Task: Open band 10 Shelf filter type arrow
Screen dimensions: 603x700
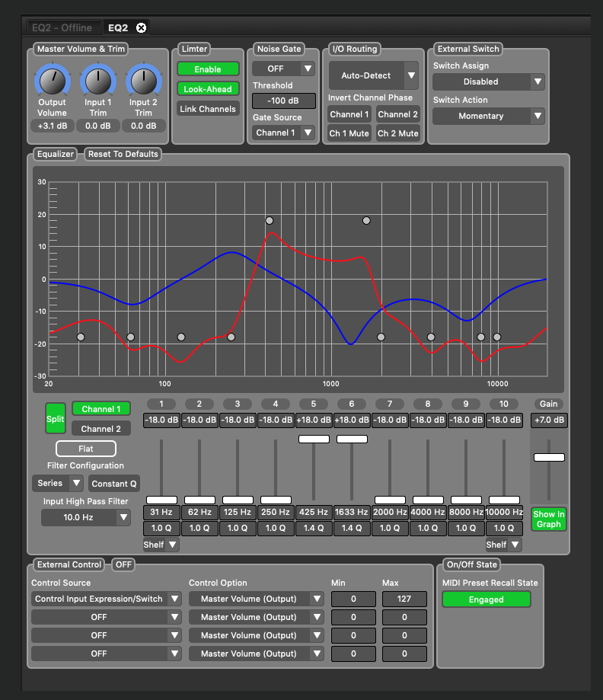Action: pyautogui.click(x=515, y=545)
